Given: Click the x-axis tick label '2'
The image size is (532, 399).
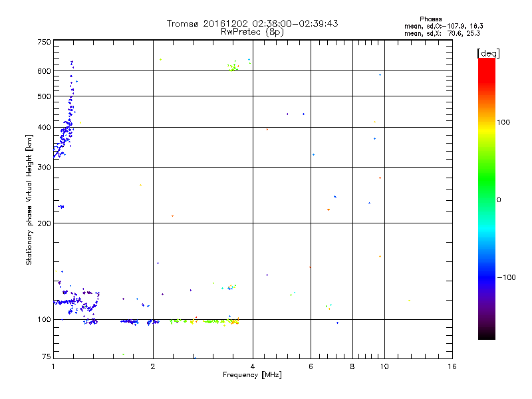Looking at the screenshot, I should click(153, 366).
